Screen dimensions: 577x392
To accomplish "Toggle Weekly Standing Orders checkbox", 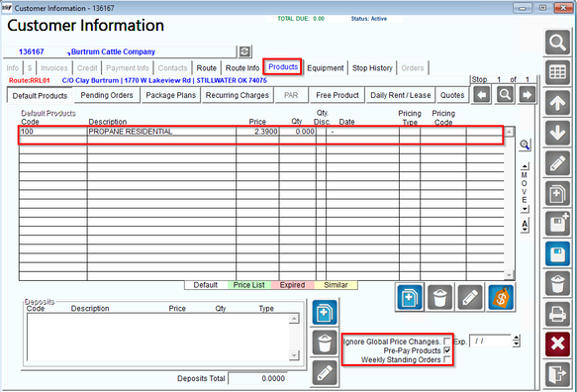I will point(446,359).
